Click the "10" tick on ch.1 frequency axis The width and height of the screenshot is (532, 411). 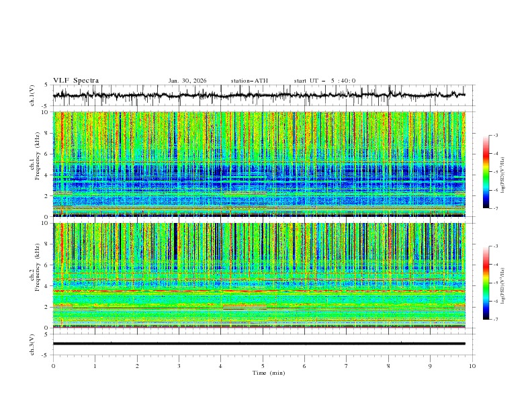(x=46, y=112)
